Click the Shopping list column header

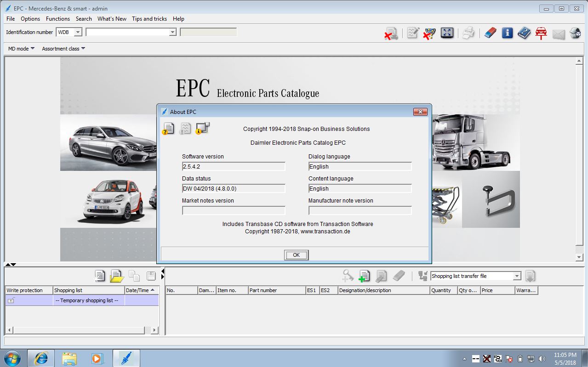point(89,290)
